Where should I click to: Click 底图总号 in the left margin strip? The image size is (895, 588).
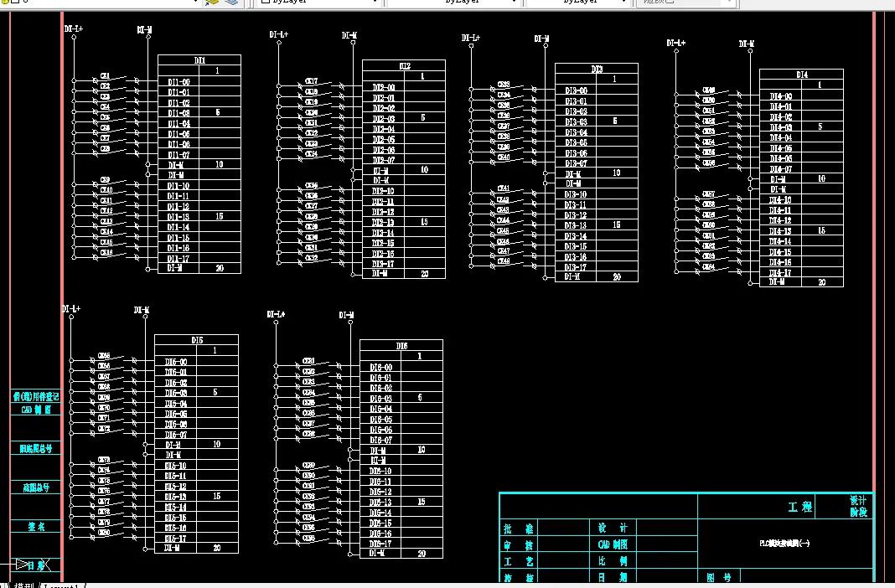[x=36, y=487]
